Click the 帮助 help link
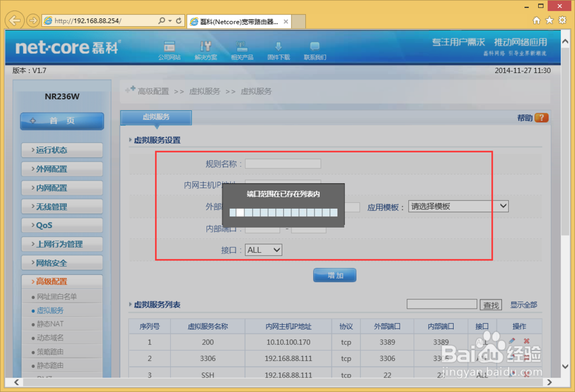Screen dimensions: 575x392 (524, 118)
